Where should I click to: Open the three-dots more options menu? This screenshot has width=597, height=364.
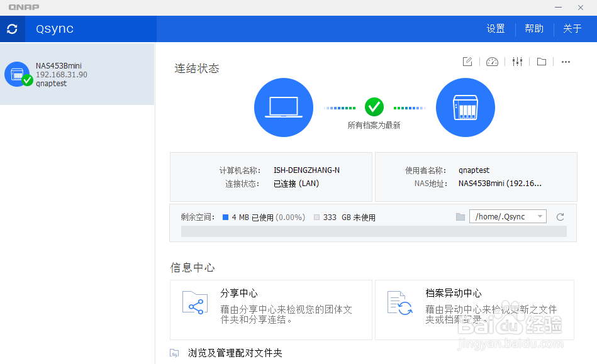pos(566,62)
